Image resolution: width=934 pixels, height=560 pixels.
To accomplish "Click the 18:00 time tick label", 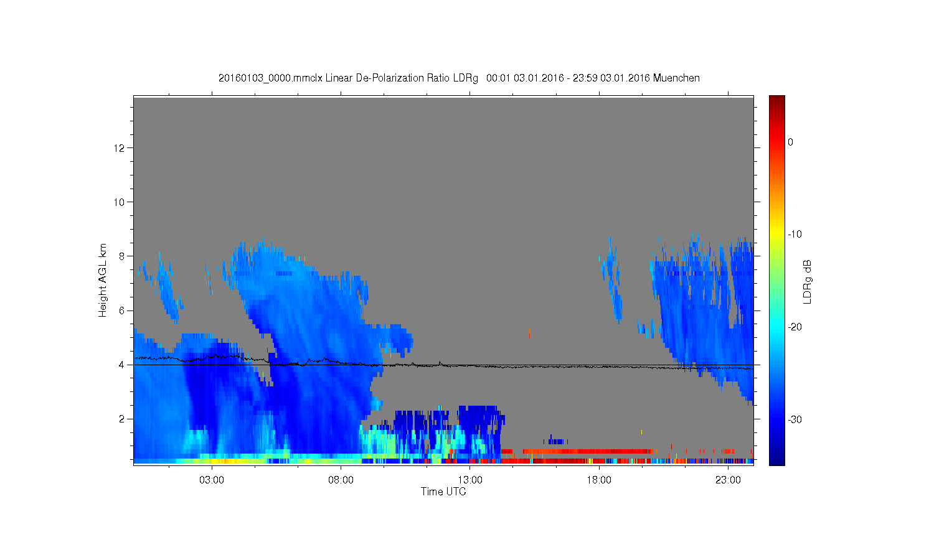I will [599, 480].
